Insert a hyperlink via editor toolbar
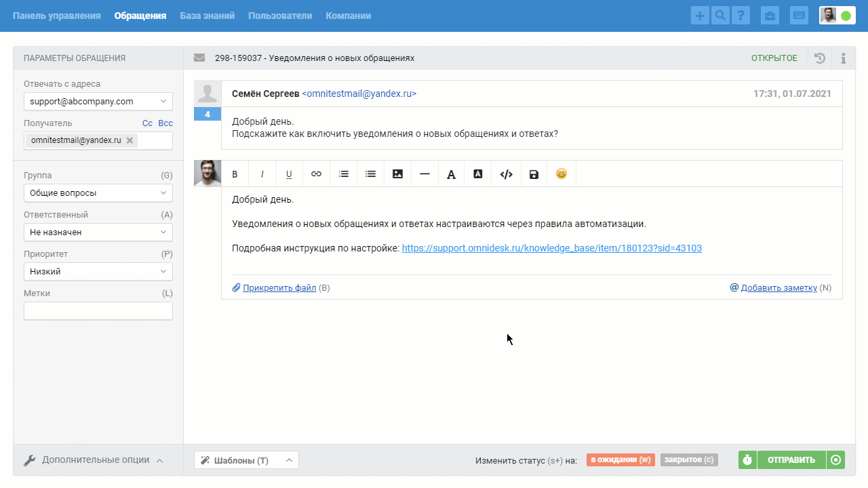The image size is (868, 488). click(x=316, y=174)
